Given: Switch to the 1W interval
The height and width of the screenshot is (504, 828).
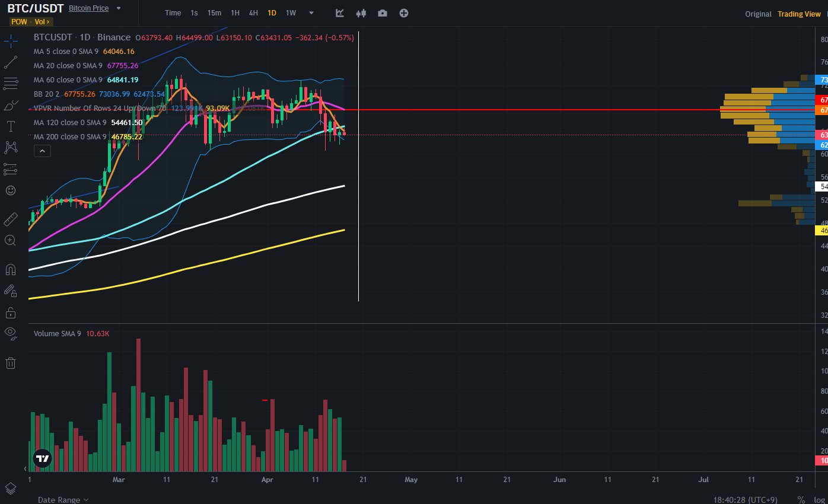Looking at the screenshot, I should [291, 13].
